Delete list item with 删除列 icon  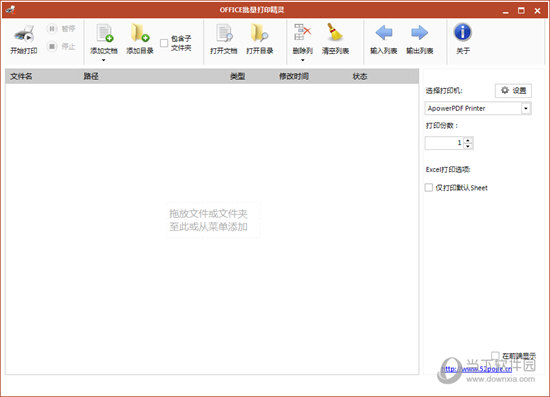click(303, 39)
